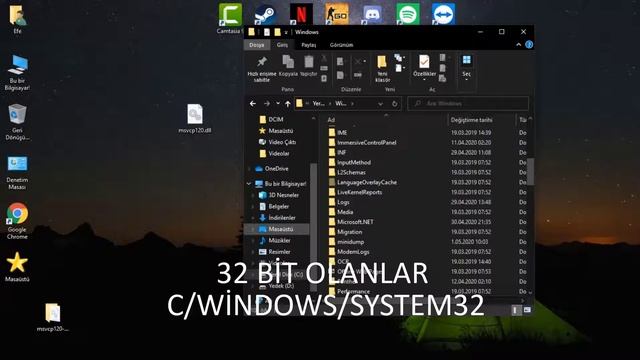Select the ModemLogs folder row
This screenshot has width=640, height=360.
point(427,251)
